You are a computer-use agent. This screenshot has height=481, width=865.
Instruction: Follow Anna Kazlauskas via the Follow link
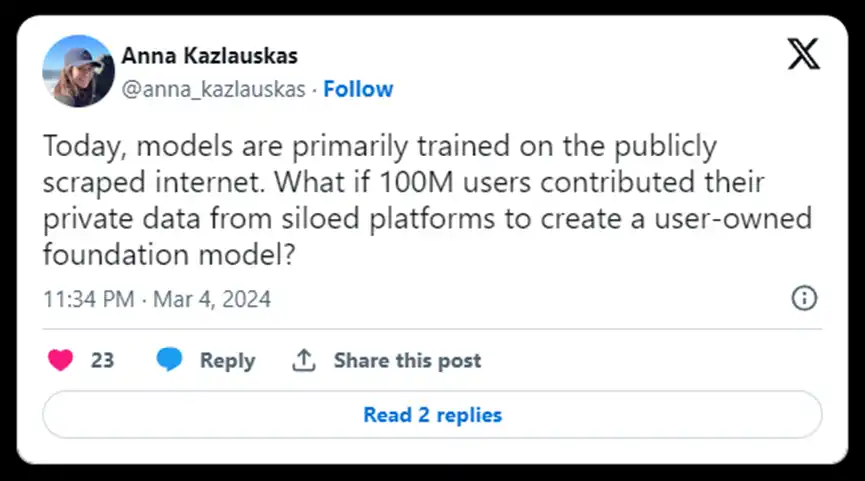[358, 89]
